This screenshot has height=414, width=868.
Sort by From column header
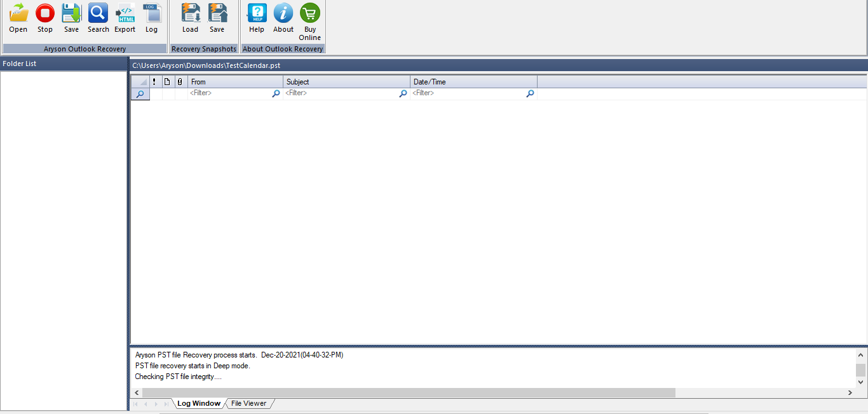(236, 82)
